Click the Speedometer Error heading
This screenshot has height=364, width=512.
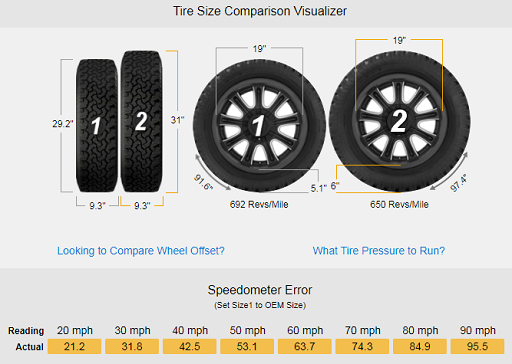point(260,290)
